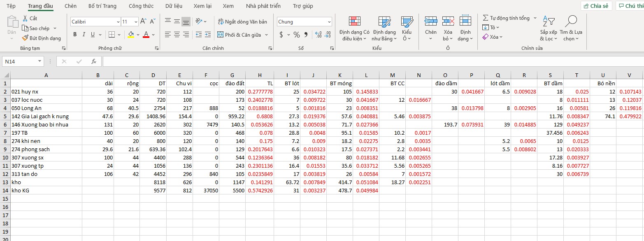Expand the Name Box dropdown arrow

coord(40,61)
